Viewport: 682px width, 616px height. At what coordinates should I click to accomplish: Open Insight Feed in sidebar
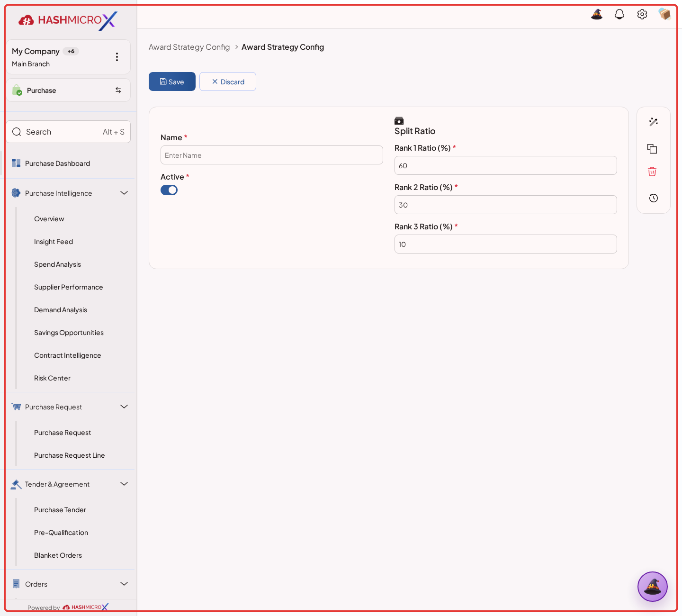coord(54,242)
